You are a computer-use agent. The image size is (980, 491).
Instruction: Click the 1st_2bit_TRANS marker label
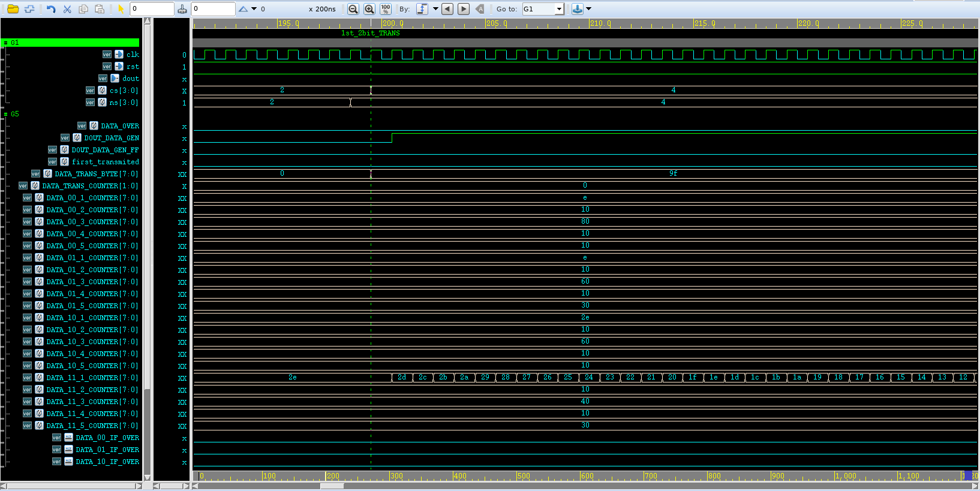click(370, 33)
